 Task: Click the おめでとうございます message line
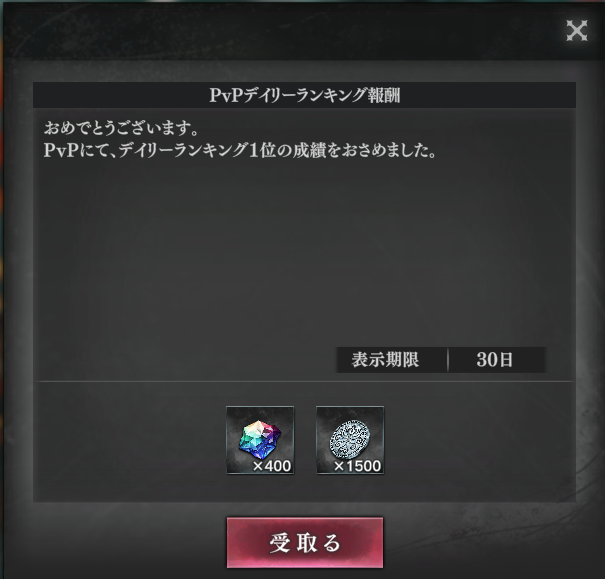121,128
